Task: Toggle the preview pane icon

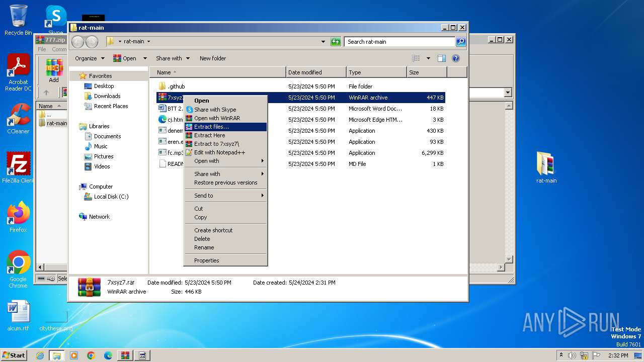Action: pos(441,58)
